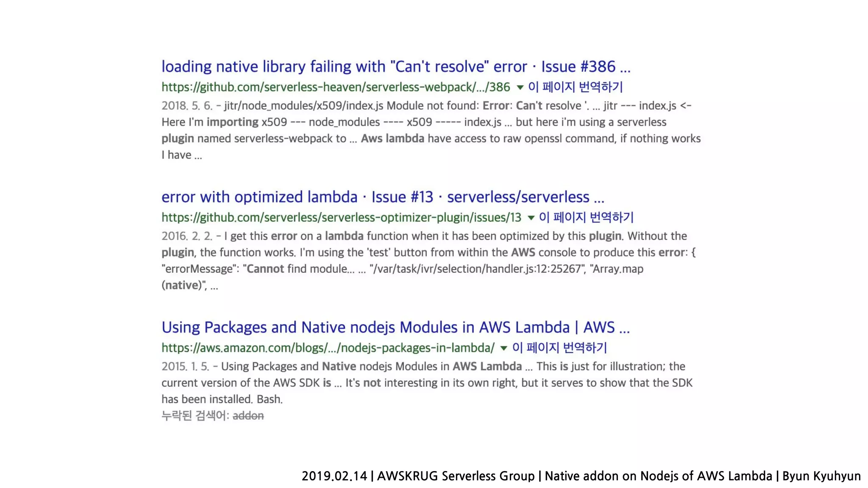The height and width of the screenshot is (488, 868).
Task: Click the strikethrough 'addon' missing search term
Action: (x=248, y=416)
